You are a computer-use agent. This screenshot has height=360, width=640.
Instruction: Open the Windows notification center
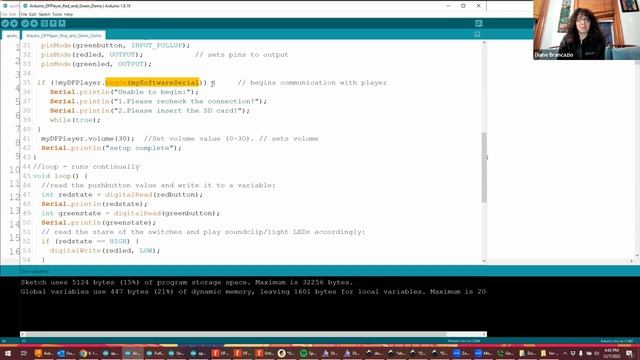pyautogui.click(x=629, y=353)
